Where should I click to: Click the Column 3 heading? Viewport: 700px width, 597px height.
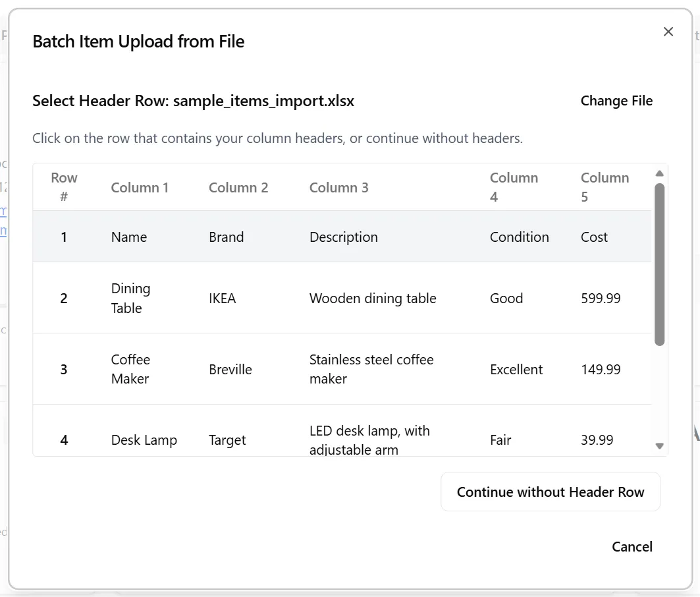339,187
